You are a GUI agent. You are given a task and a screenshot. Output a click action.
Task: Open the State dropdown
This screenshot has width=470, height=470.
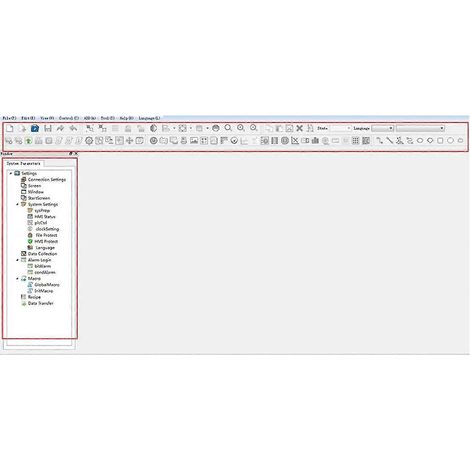click(x=340, y=128)
